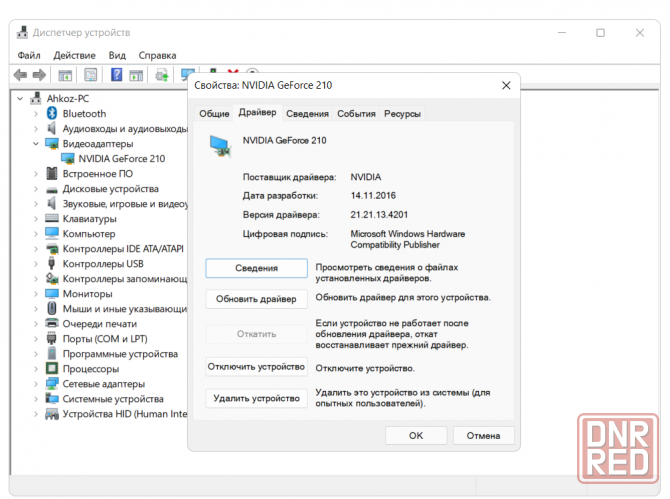Click the Удалить устройство button
This screenshot has height=499, width=670.
click(x=256, y=398)
